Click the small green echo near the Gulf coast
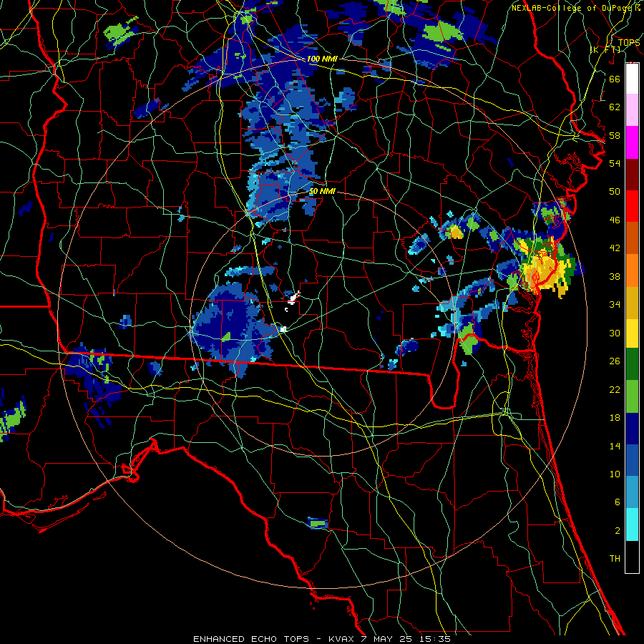The width and height of the screenshot is (644, 644). 318,523
